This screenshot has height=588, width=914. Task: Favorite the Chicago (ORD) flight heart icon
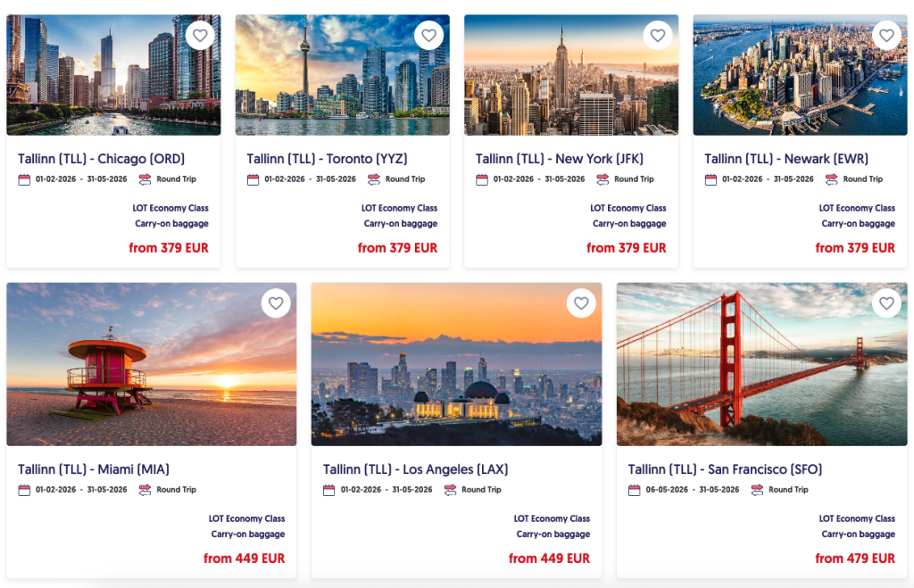click(200, 36)
